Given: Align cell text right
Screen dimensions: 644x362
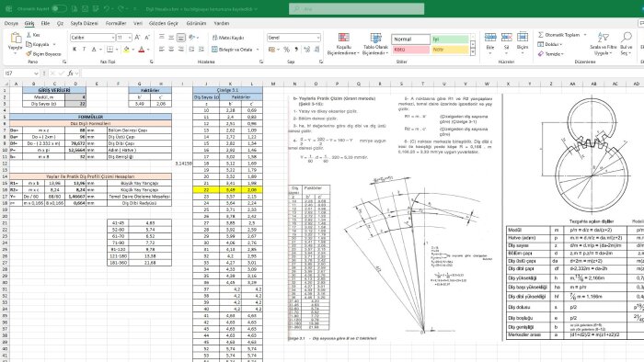Looking at the screenshot, I should [x=181, y=50].
